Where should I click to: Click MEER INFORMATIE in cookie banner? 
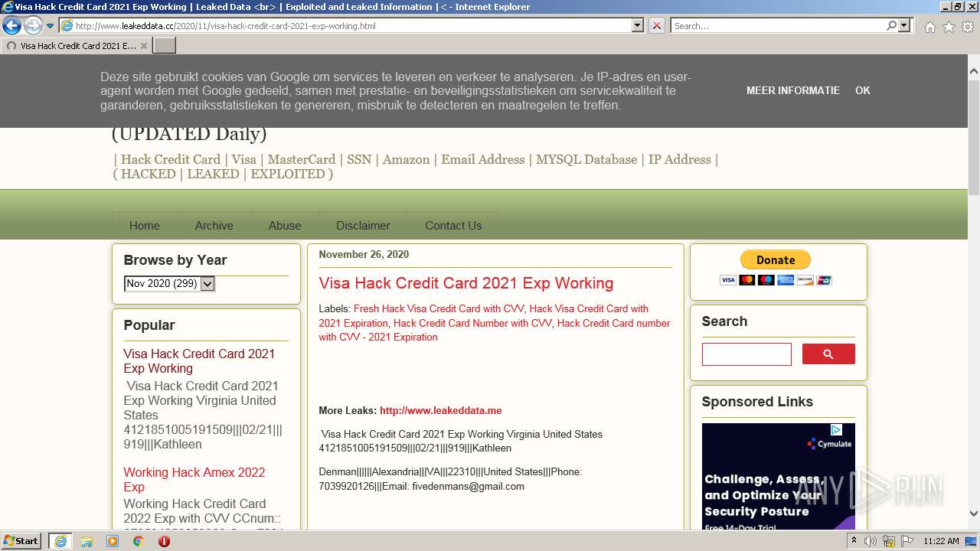point(793,90)
